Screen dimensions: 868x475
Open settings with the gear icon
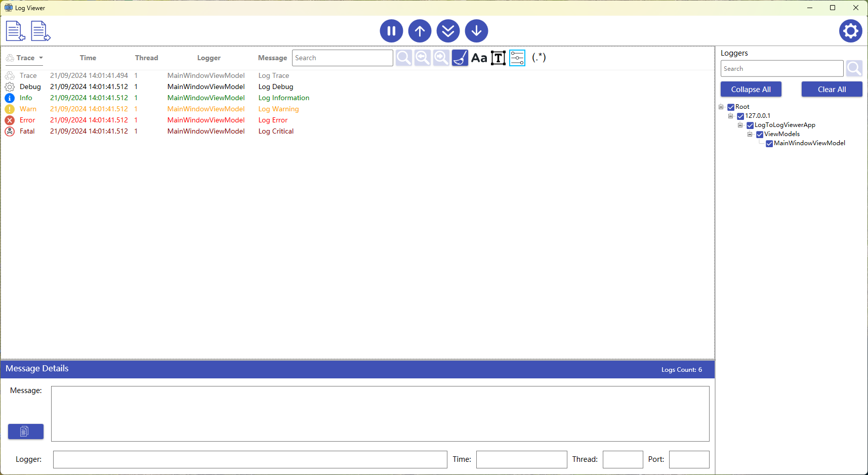(x=850, y=31)
